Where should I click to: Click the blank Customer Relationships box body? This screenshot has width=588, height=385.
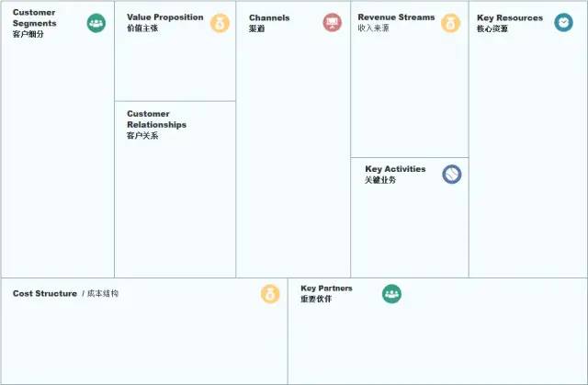175,209
